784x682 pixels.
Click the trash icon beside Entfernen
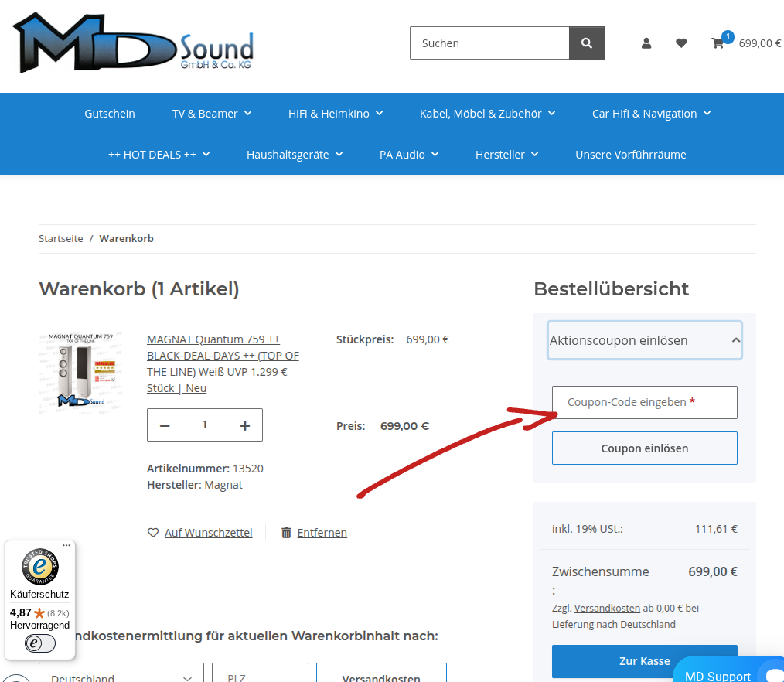coord(286,533)
